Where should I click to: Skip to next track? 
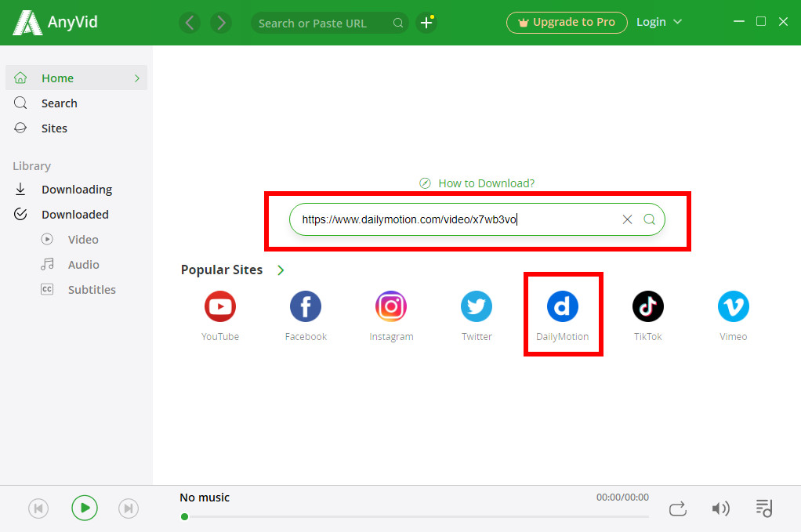[129, 508]
